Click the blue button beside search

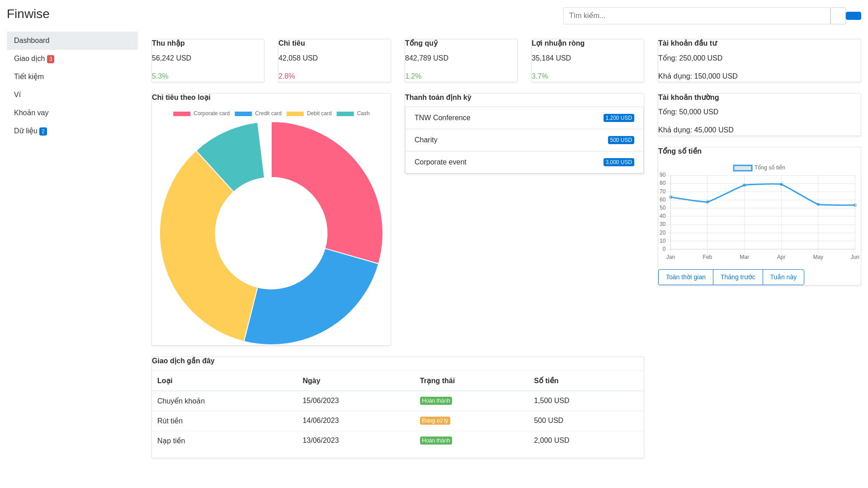pyautogui.click(x=853, y=16)
